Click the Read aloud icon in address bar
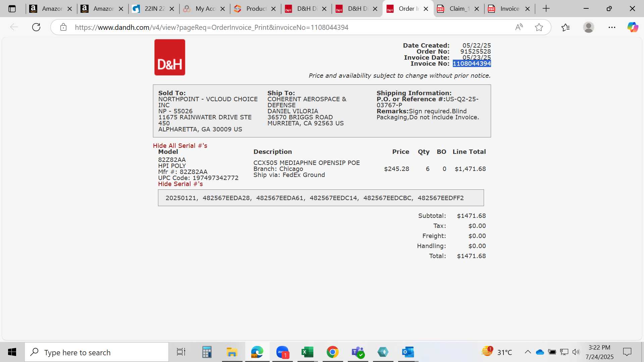 [x=519, y=27]
